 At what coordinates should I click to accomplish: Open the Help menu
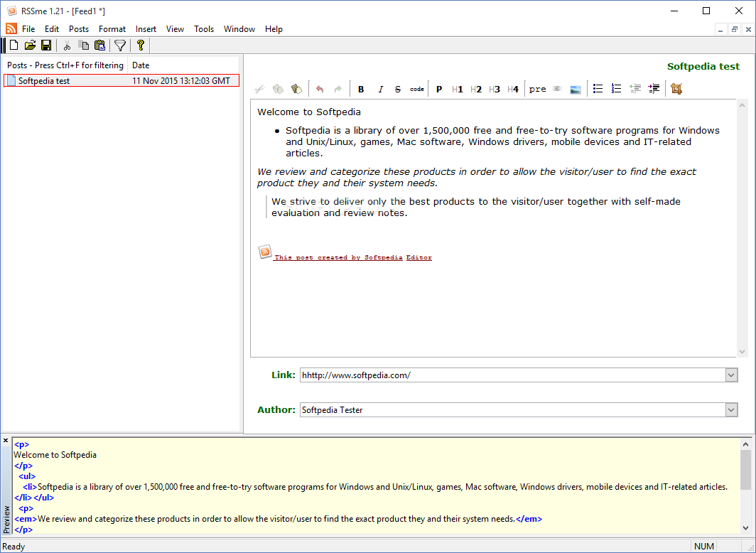click(x=274, y=29)
